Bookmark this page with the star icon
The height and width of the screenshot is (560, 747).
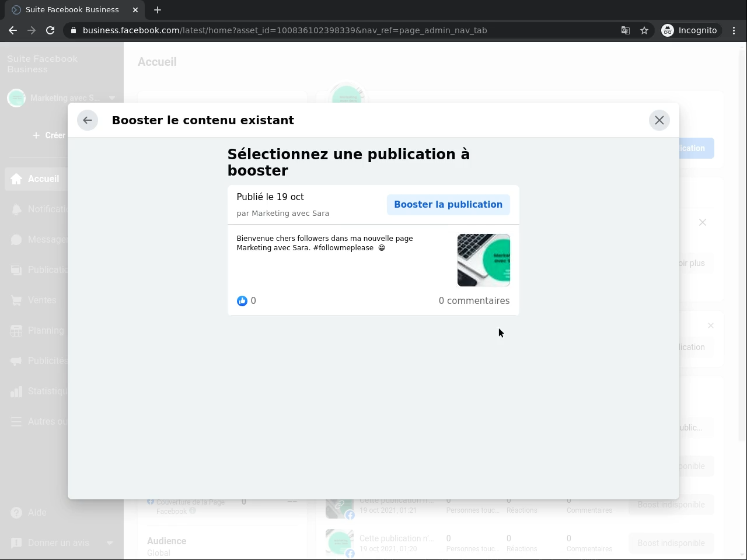click(644, 30)
